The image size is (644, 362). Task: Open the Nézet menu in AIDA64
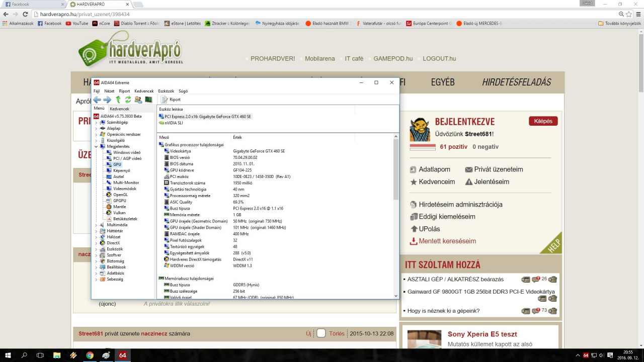(x=109, y=91)
